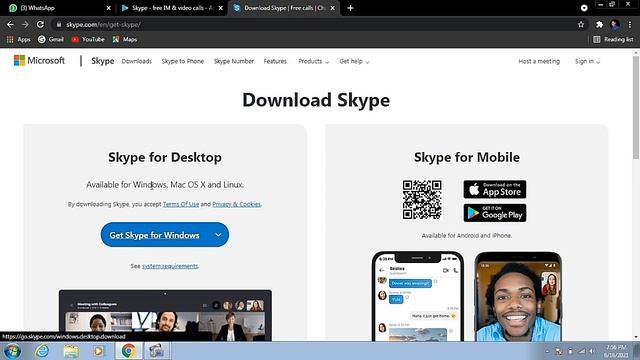Open the Gmail bookmark
Viewport: 640px width, 360px height.
(x=51, y=39)
